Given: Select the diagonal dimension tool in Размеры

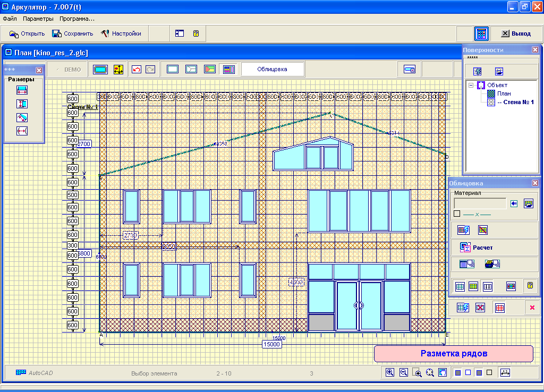Looking at the screenshot, I should coord(22,117).
